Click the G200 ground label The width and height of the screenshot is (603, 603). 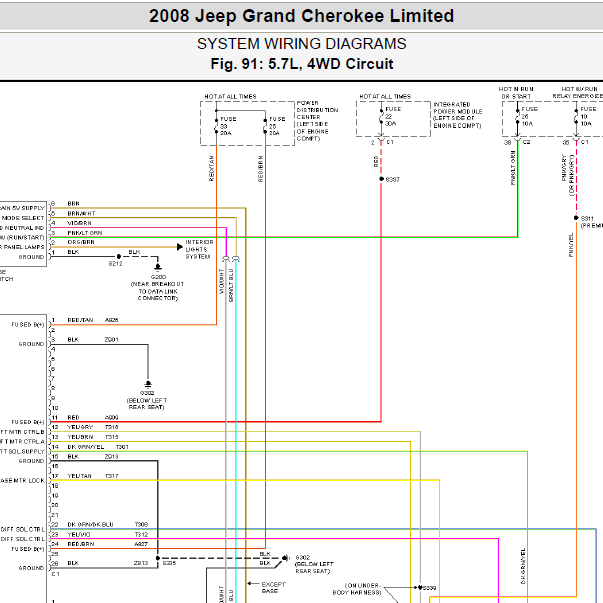pyautogui.click(x=158, y=277)
